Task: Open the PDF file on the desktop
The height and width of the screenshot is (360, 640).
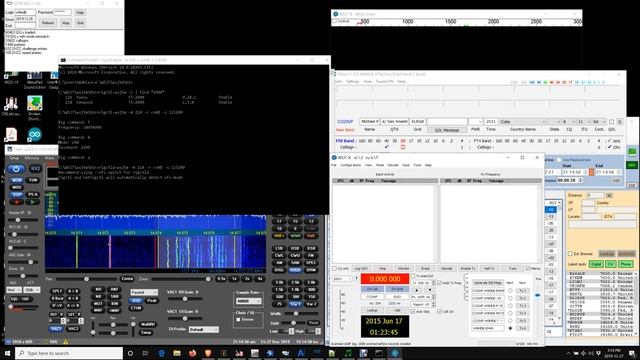Action: pos(11,134)
